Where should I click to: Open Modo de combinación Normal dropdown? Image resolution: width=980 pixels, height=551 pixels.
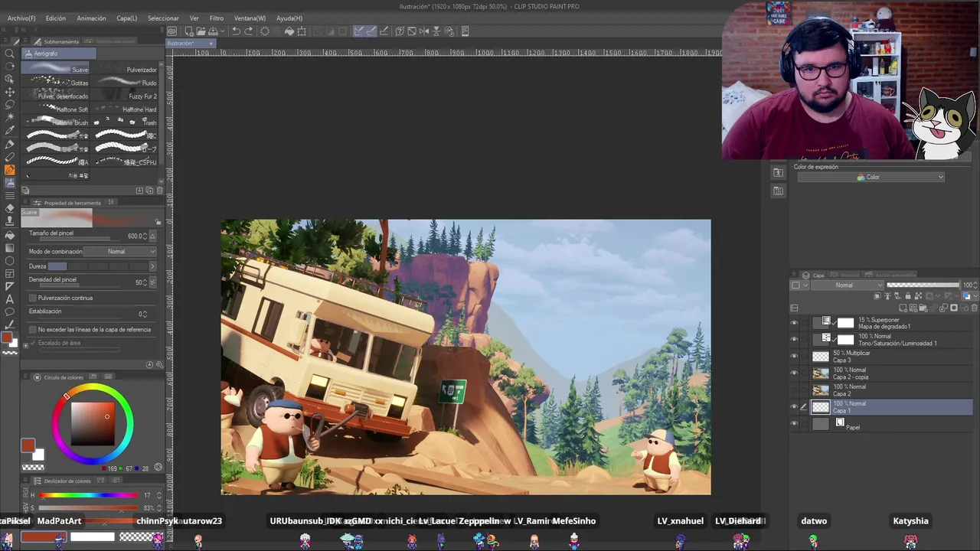click(120, 251)
